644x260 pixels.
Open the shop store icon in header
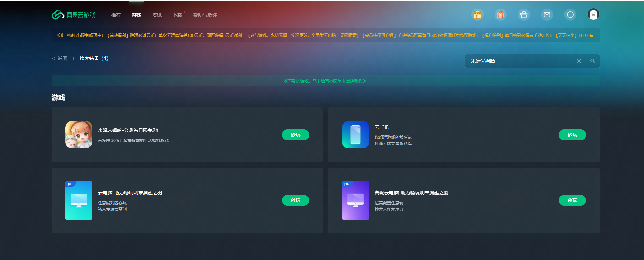[x=477, y=15]
